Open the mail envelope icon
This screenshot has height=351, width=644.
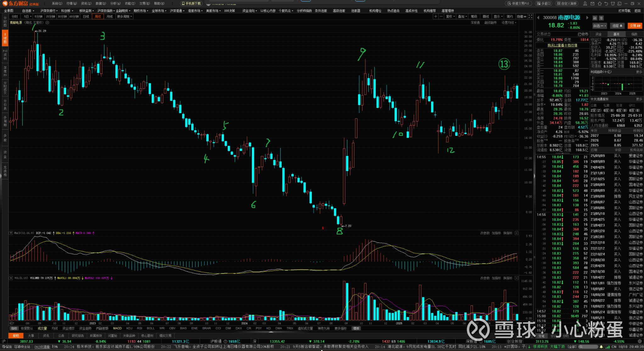click(592, 3)
